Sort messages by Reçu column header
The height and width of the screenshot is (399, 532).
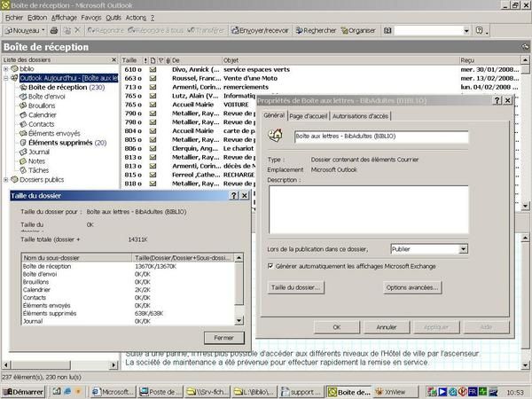[x=490, y=60]
